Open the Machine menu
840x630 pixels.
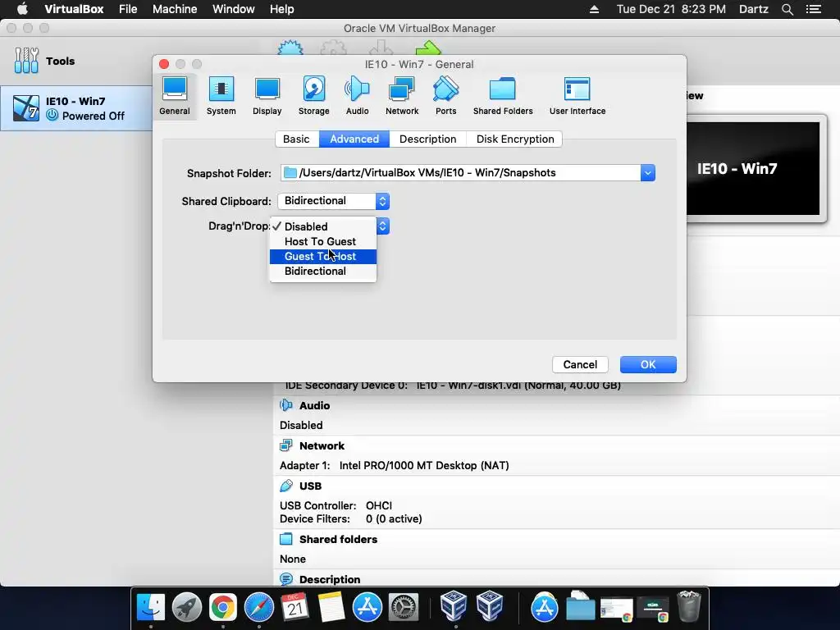(x=175, y=9)
